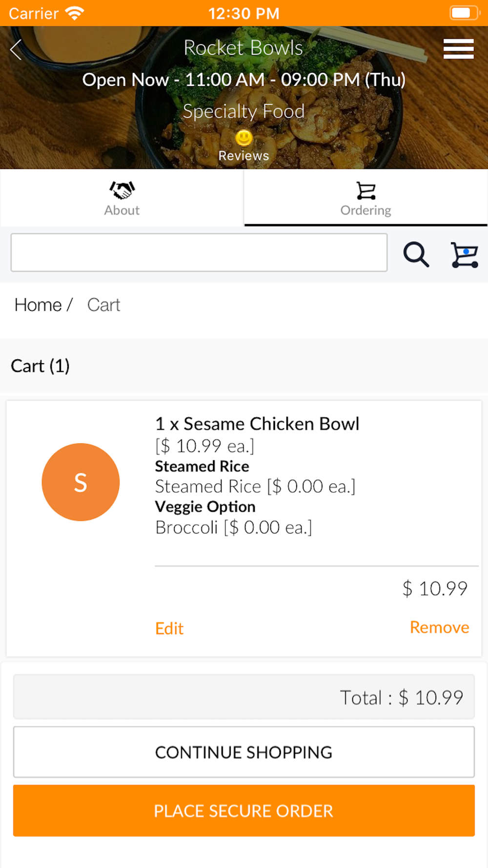The width and height of the screenshot is (488, 868).
Task: Click the search input field
Action: [199, 252]
